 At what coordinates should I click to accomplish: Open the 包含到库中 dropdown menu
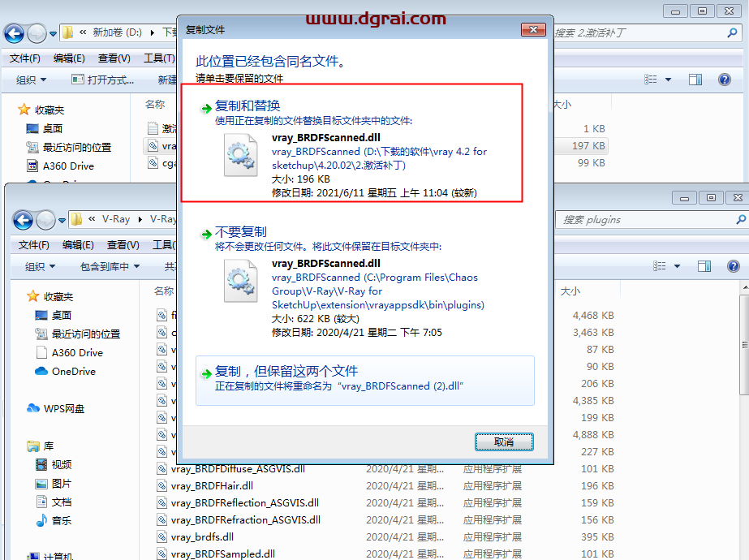110,266
